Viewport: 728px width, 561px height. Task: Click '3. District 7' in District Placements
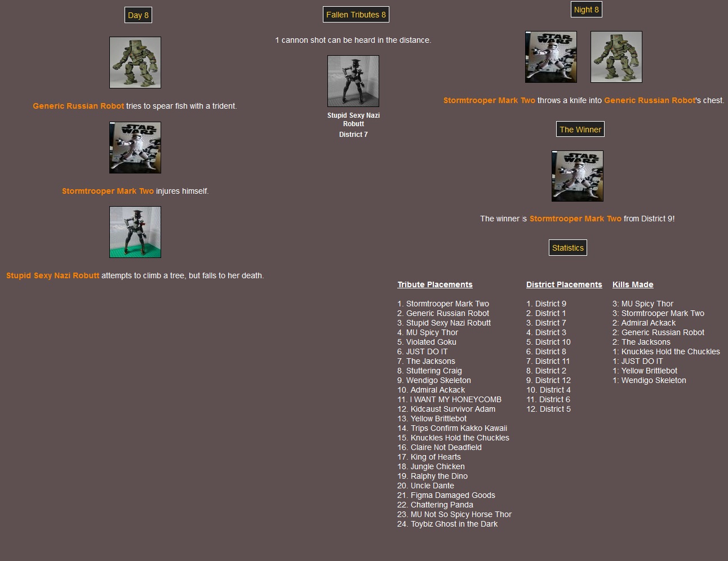(x=546, y=323)
